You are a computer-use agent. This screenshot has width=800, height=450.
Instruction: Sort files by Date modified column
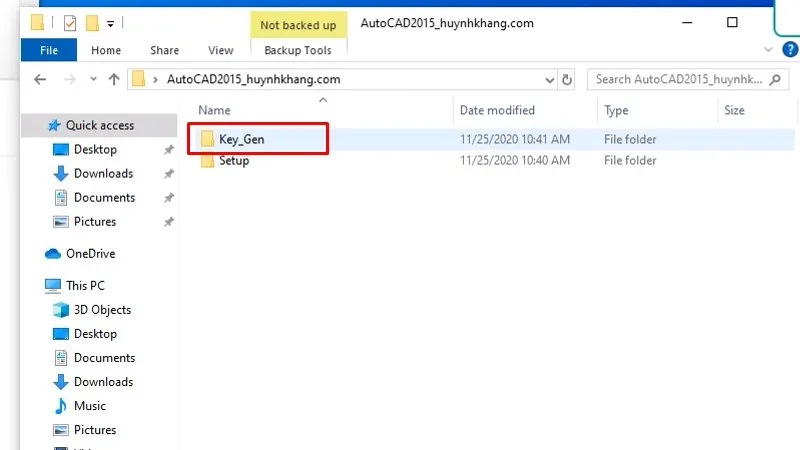497,110
